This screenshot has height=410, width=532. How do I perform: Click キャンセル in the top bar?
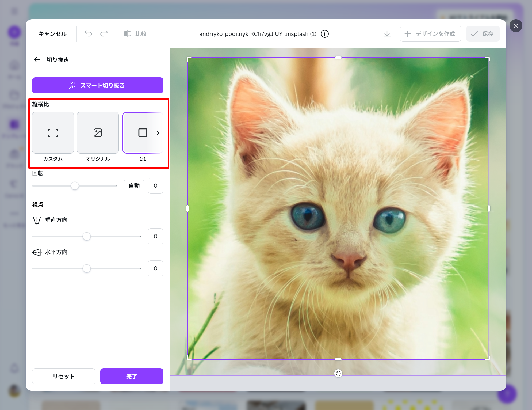tap(52, 34)
